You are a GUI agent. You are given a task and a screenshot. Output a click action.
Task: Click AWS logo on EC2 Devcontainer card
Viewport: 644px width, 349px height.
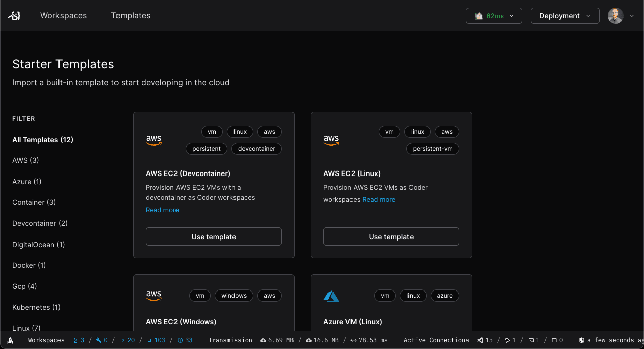click(154, 140)
